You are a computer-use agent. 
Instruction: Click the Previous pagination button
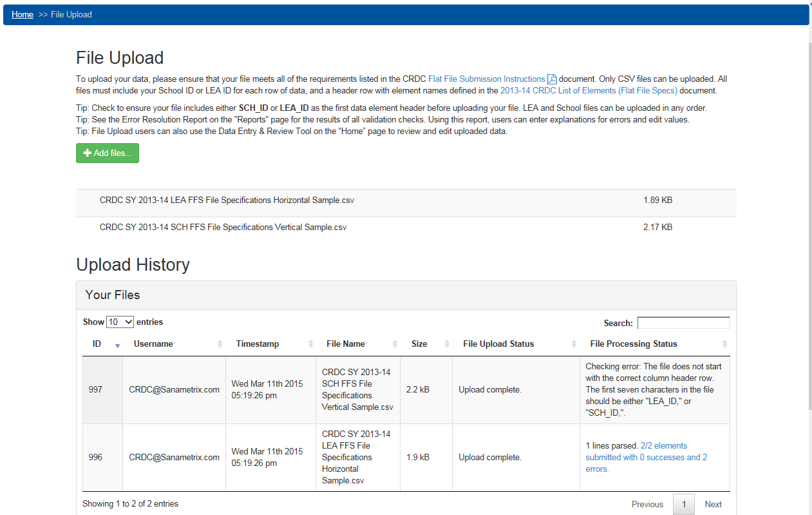(647, 504)
